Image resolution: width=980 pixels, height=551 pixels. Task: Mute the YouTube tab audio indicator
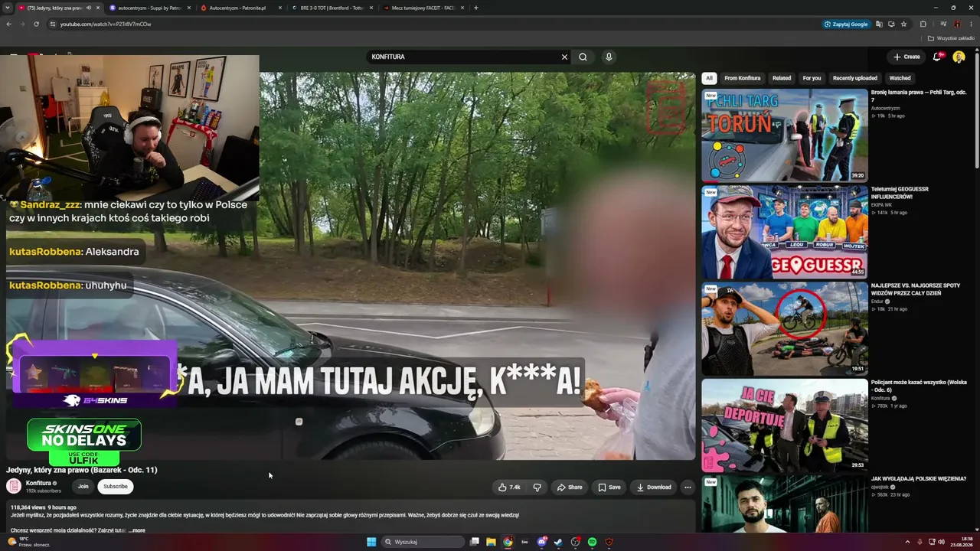pyautogui.click(x=89, y=8)
